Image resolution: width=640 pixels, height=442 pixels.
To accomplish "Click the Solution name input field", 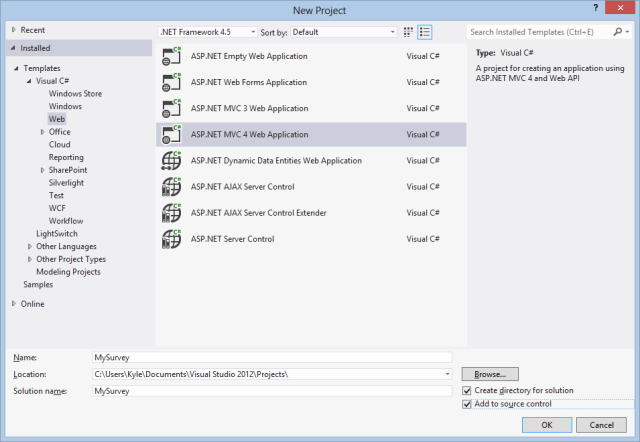I will tap(272, 391).
